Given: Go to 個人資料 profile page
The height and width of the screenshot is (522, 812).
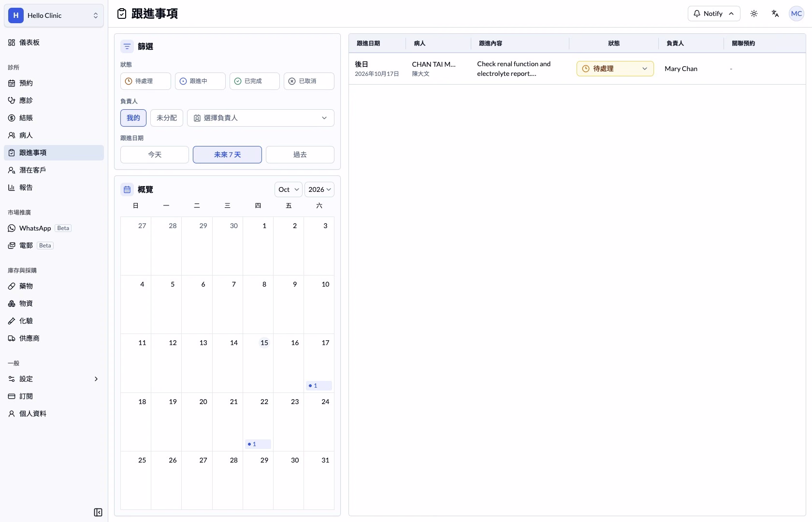Looking at the screenshot, I should click(x=54, y=414).
